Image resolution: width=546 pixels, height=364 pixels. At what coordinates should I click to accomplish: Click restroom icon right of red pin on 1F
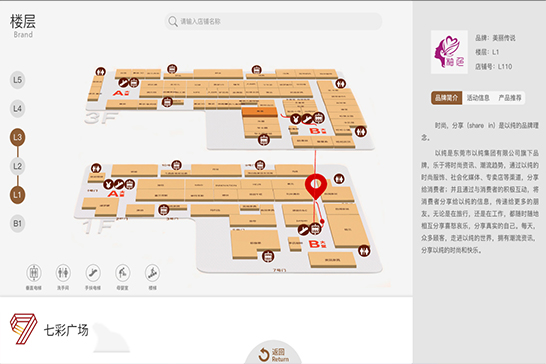click(x=339, y=179)
